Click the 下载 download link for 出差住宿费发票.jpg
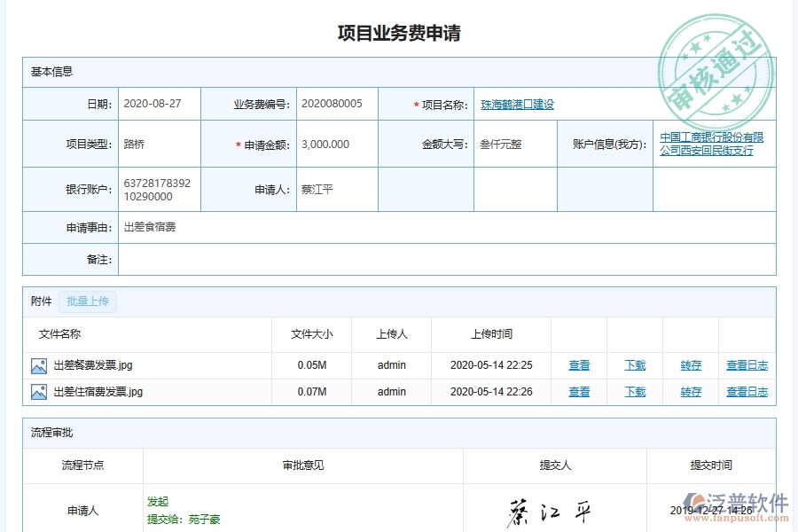Image resolution: width=798 pixels, height=532 pixels. pos(635,391)
